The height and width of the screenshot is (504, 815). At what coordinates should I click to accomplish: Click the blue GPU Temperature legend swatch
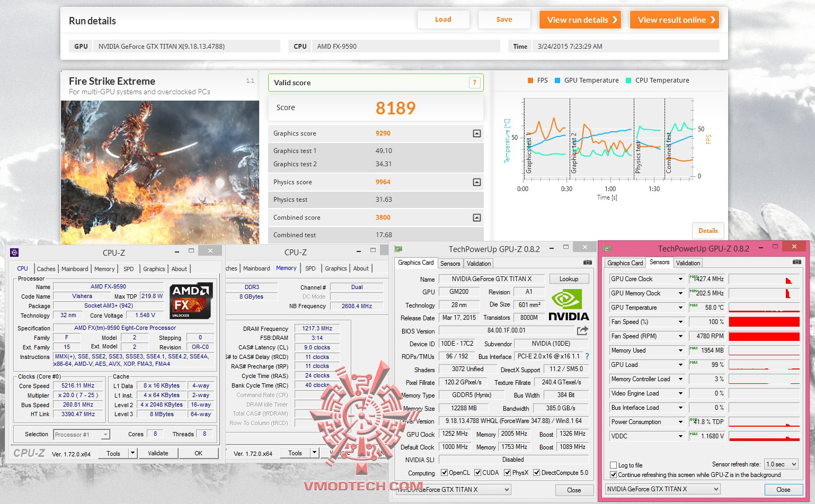tap(557, 80)
